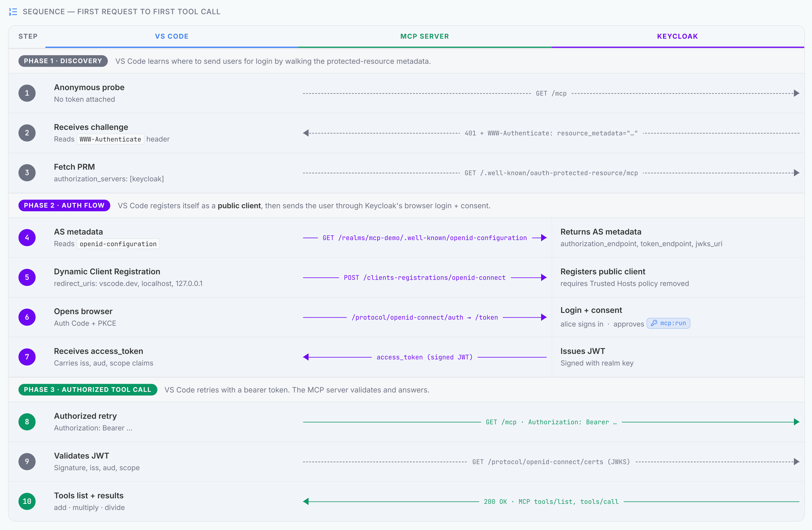Click the '401 + WWW-Authenticate: resource_metadata' label
The height and width of the screenshot is (530, 812).
pyautogui.click(x=551, y=133)
